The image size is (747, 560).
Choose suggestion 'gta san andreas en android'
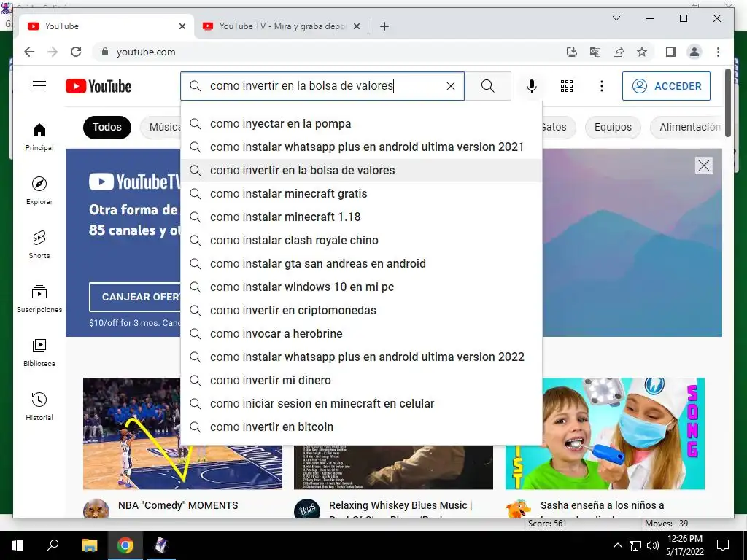point(361,264)
